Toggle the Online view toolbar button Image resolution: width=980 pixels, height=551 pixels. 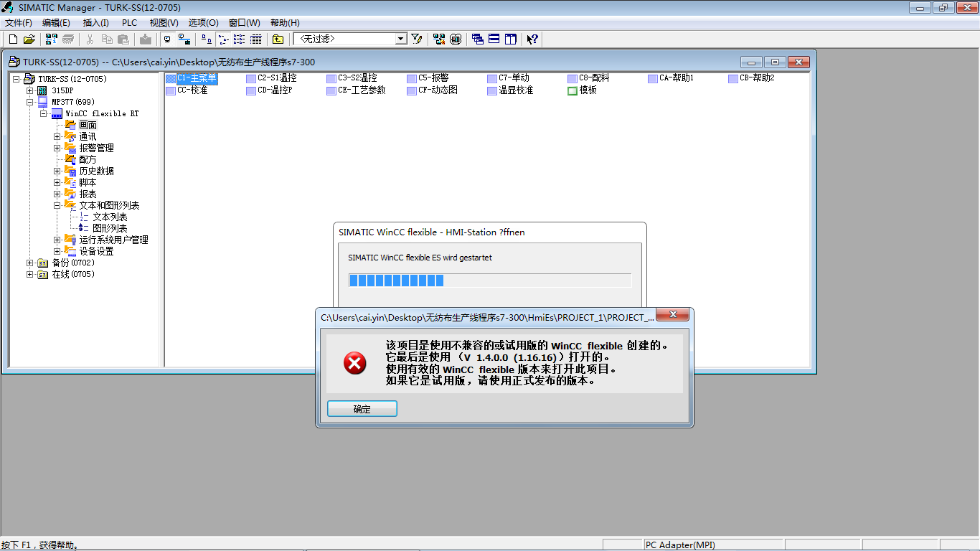(x=184, y=39)
